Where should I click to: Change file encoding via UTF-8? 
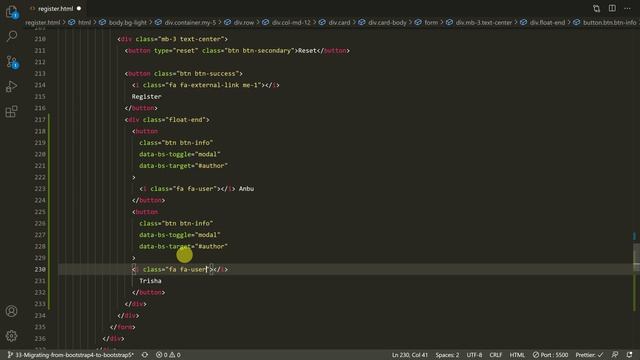point(474,355)
